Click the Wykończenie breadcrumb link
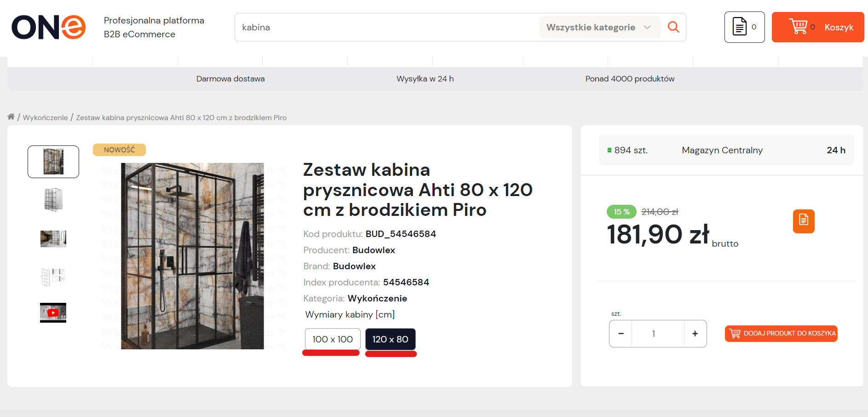Image resolution: width=868 pixels, height=417 pixels. click(x=45, y=118)
